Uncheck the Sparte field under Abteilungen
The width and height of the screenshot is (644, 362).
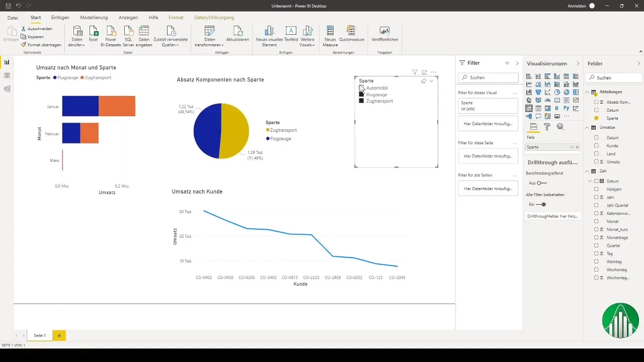coord(596,118)
